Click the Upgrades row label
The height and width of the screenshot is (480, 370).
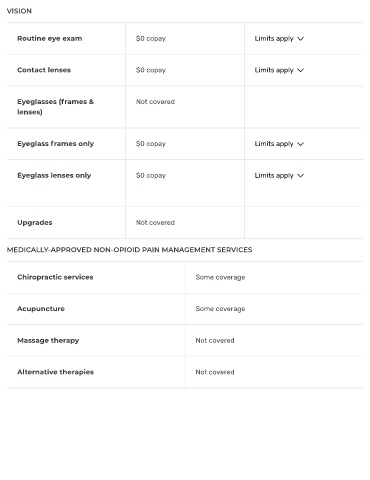[35, 223]
